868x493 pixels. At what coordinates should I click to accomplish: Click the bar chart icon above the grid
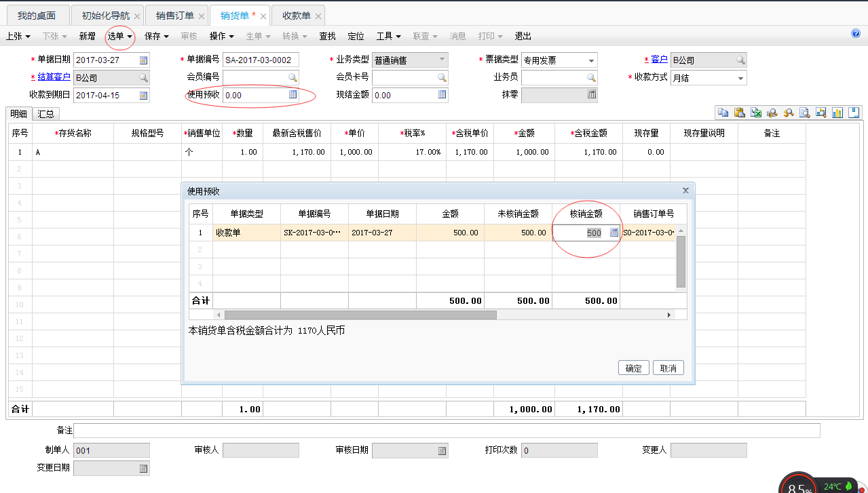pos(837,113)
